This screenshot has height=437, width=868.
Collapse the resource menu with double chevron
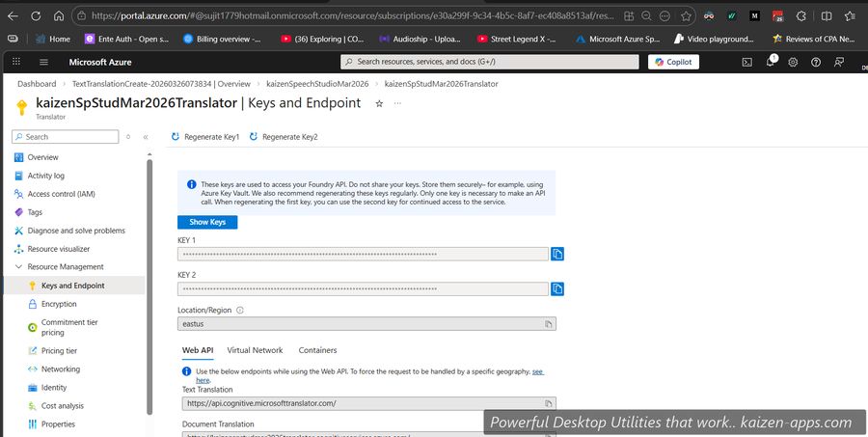click(x=146, y=137)
